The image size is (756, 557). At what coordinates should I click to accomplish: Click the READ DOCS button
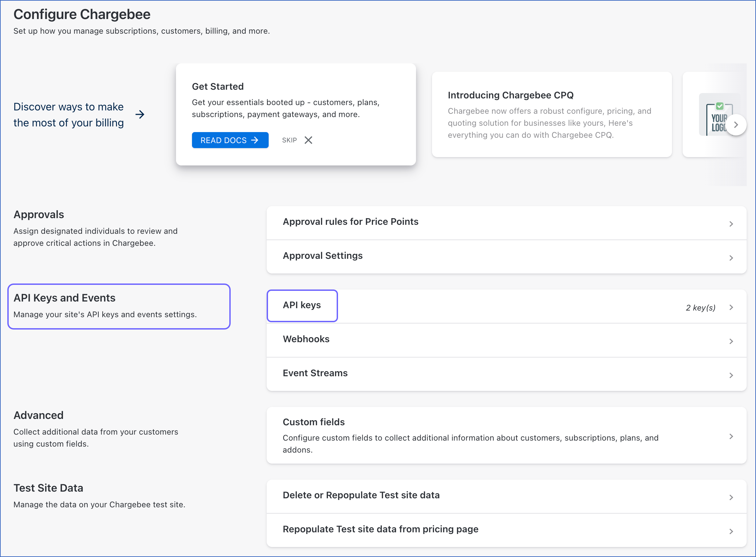pos(230,140)
